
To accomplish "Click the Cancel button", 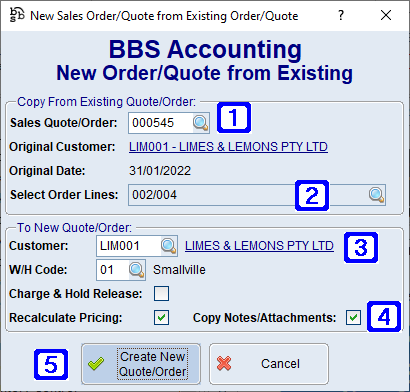I will click(x=269, y=364).
